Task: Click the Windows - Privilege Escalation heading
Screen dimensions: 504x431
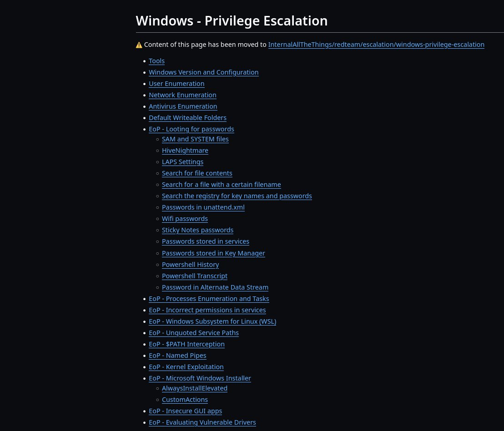Action: pyautogui.click(x=232, y=21)
